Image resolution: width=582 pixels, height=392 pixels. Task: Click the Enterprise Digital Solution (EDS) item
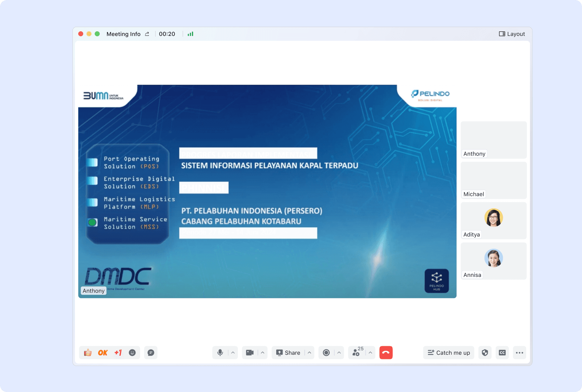[139, 183]
